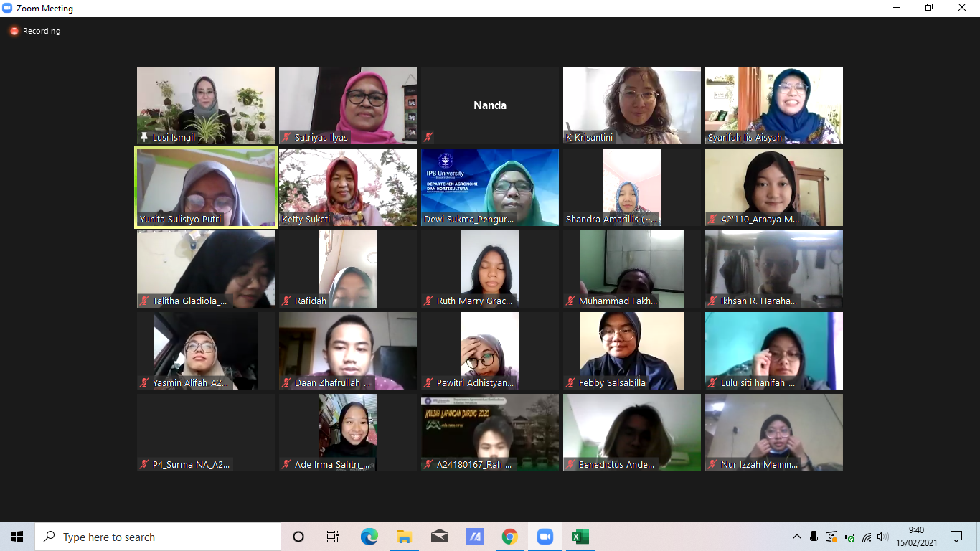Open the Zoom app from the taskbar

pos(545,537)
